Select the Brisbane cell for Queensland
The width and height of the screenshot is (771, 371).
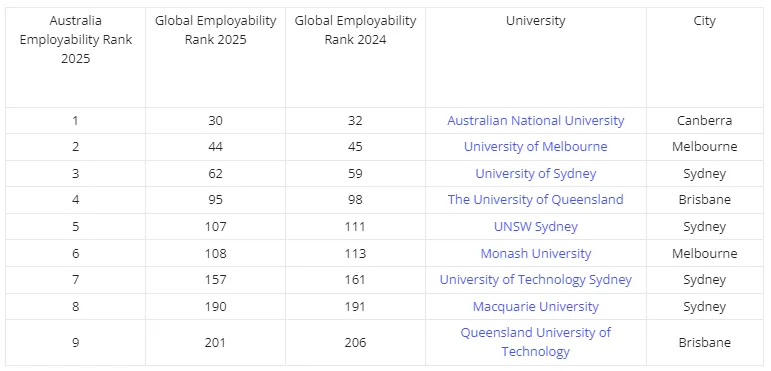click(705, 200)
